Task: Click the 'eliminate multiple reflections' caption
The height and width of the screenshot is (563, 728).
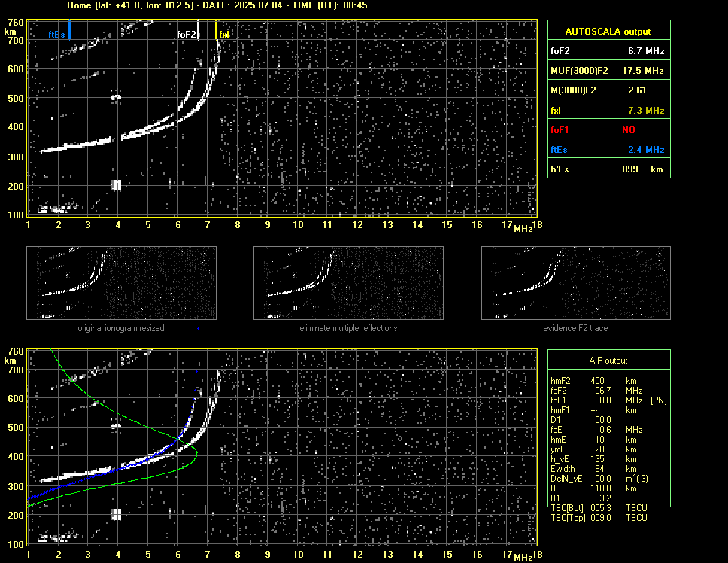Action: click(x=349, y=328)
